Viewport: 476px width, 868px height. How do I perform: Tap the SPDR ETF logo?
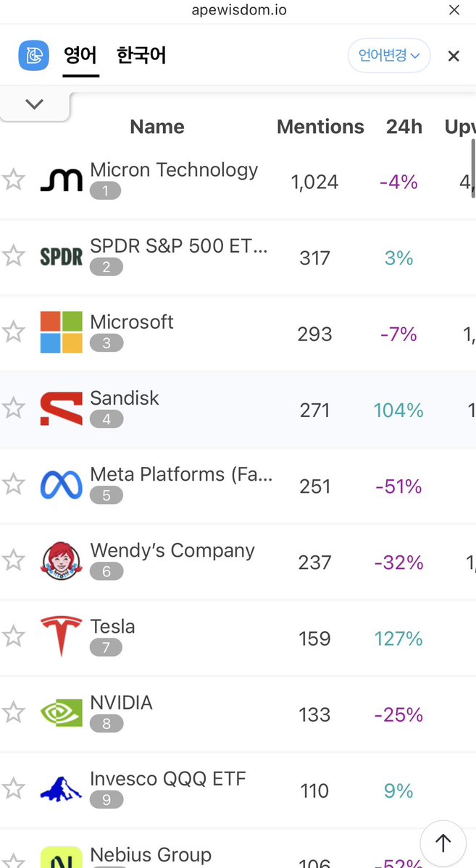tap(62, 257)
